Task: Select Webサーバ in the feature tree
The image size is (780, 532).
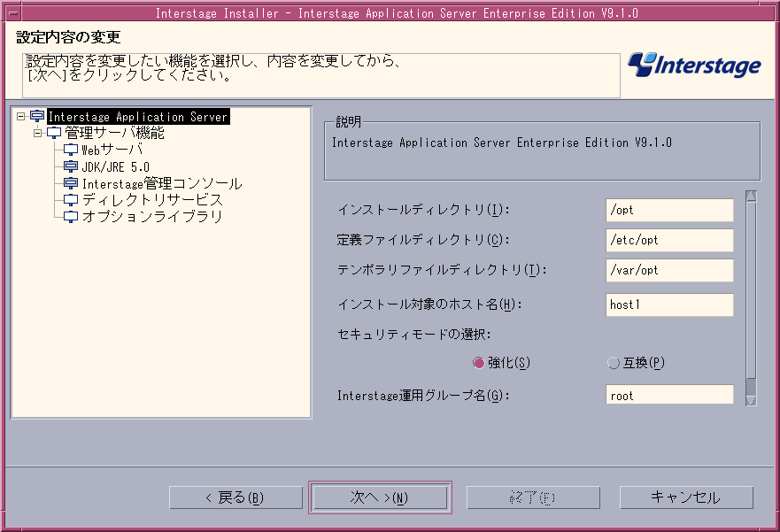Action: coord(112,150)
